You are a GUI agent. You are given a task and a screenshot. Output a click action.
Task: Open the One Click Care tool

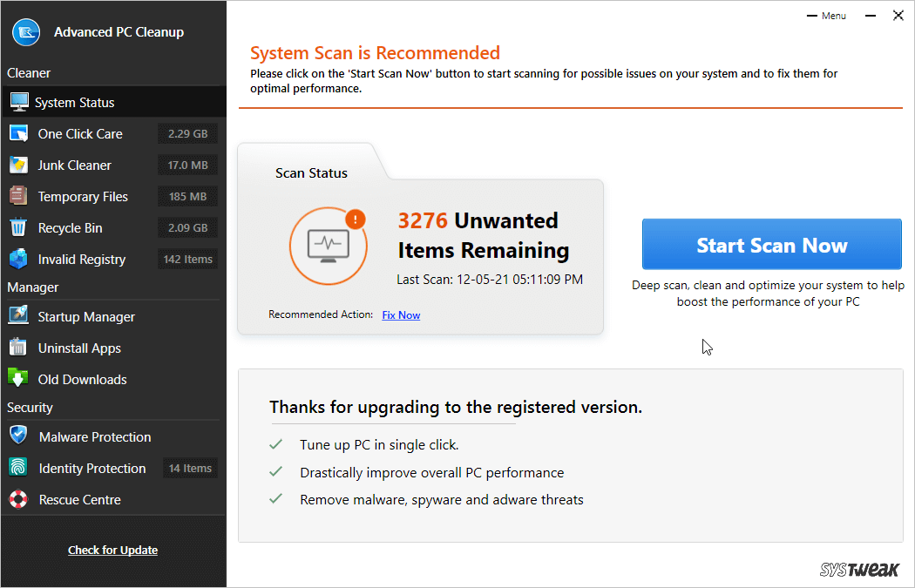pos(78,133)
